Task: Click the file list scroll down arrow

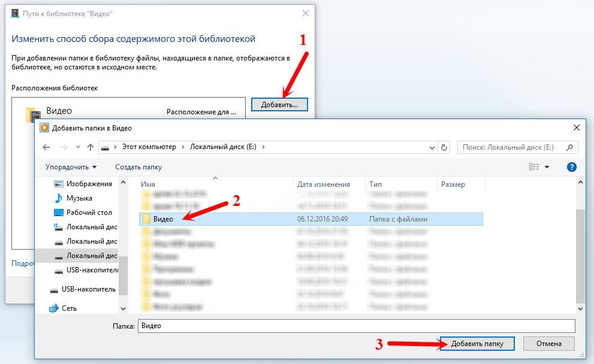Action: [x=580, y=309]
